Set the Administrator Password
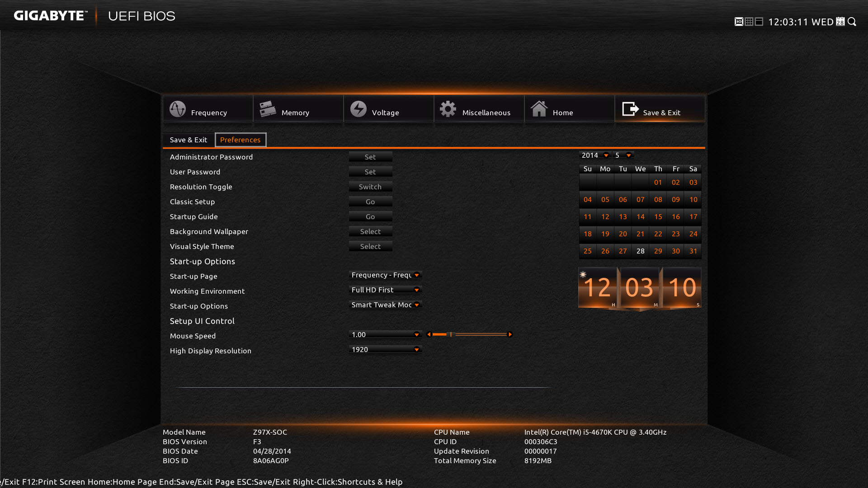The height and width of the screenshot is (488, 868). pos(370,157)
